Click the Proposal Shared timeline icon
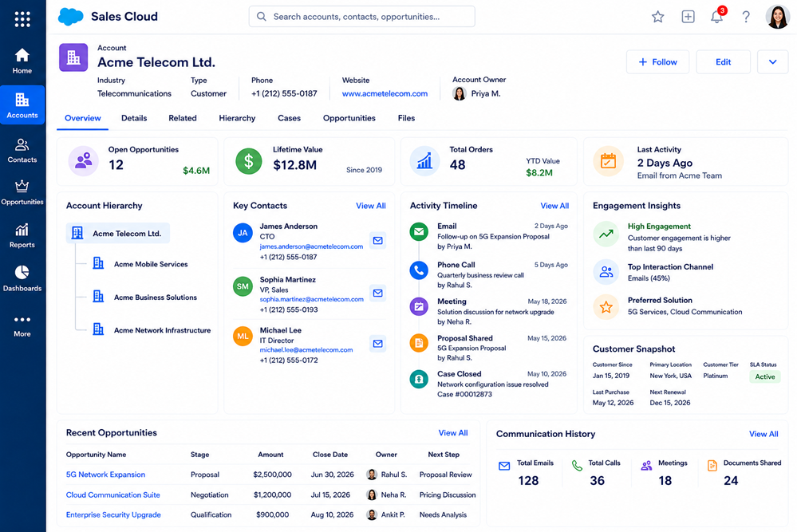The width and height of the screenshot is (797, 532). click(419, 343)
